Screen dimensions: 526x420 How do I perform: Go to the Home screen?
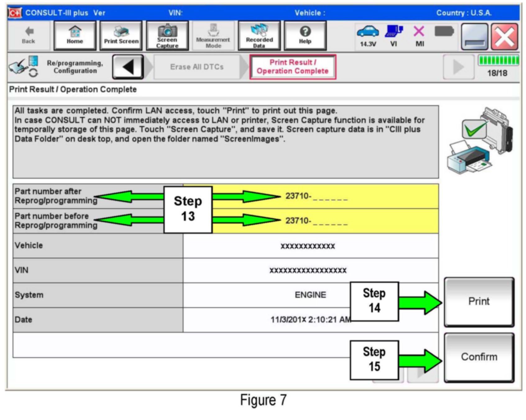pyautogui.click(x=75, y=35)
